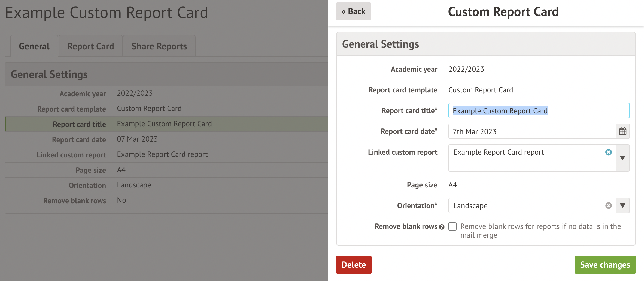Image resolution: width=644 pixels, height=281 pixels.
Task: Click the Remove blank rows description text
Action: (x=540, y=231)
